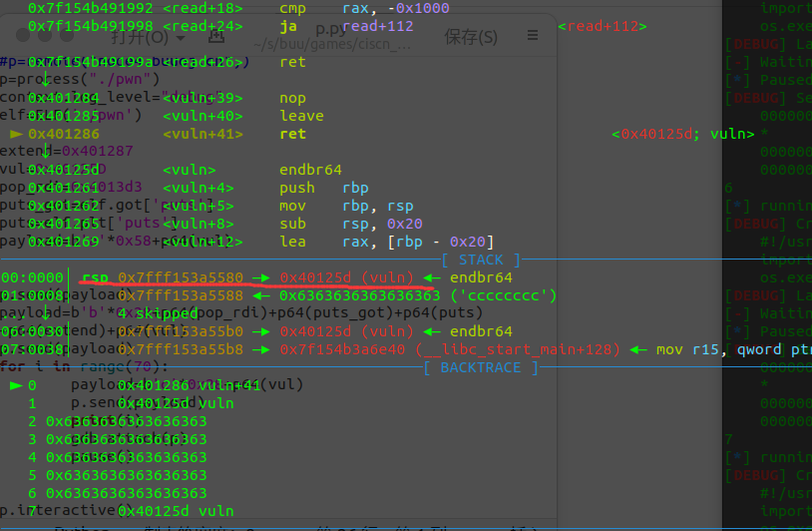Click the new document icon in gedit header

coord(215,36)
